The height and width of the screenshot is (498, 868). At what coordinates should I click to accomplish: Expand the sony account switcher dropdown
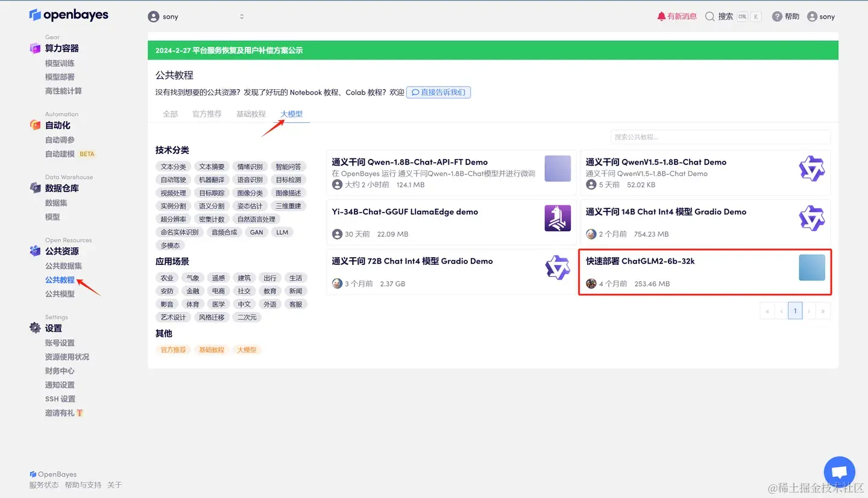point(242,17)
